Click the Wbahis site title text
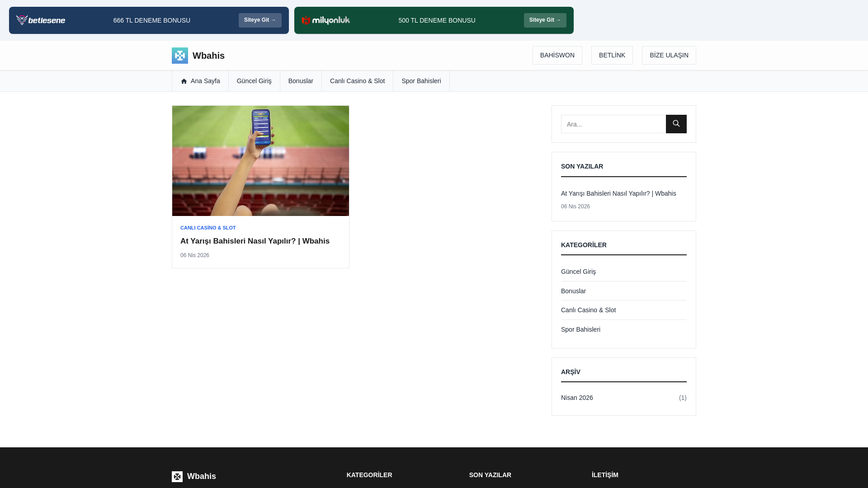This screenshot has width=868, height=488. point(208,56)
